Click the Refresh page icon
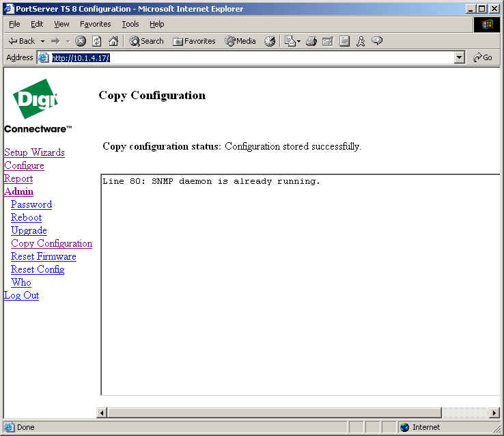504x436 pixels. click(x=97, y=41)
